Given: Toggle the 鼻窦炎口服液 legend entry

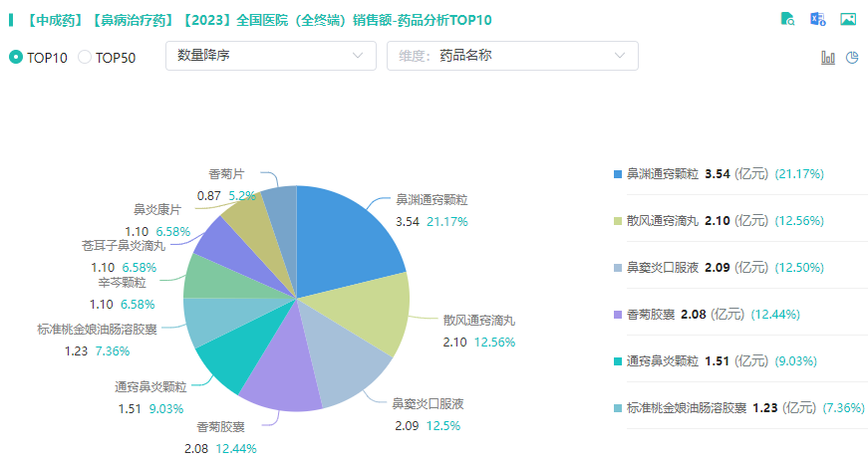Looking at the screenshot, I should (x=663, y=268).
